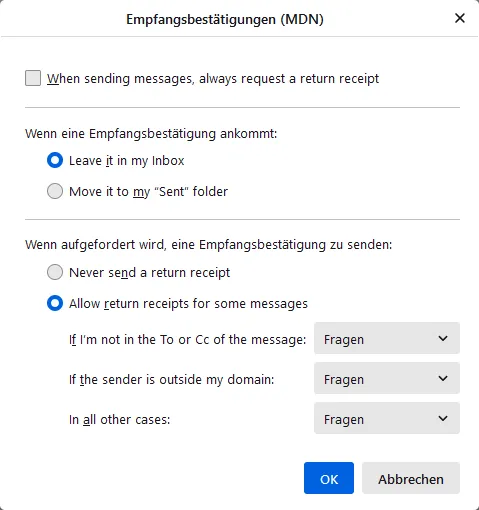Close the Empfangsbestätigungen dialog with the X
This screenshot has width=479, height=510.
click(460, 18)
